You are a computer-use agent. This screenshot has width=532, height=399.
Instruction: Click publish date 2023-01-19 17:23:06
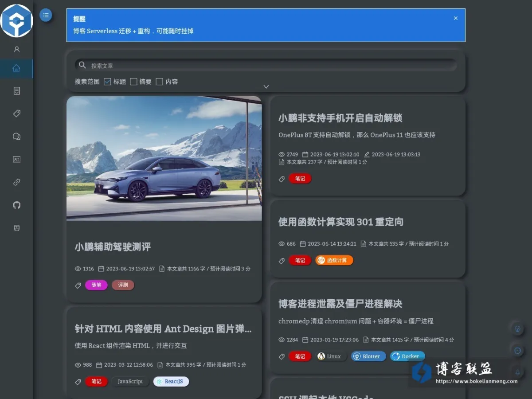tap(334, 340)
